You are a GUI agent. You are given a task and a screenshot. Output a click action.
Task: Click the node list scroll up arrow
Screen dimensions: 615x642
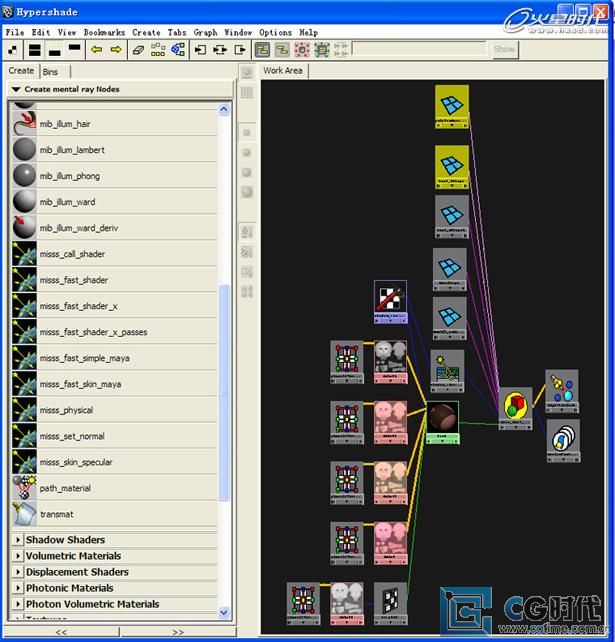(x=224, y=109)
